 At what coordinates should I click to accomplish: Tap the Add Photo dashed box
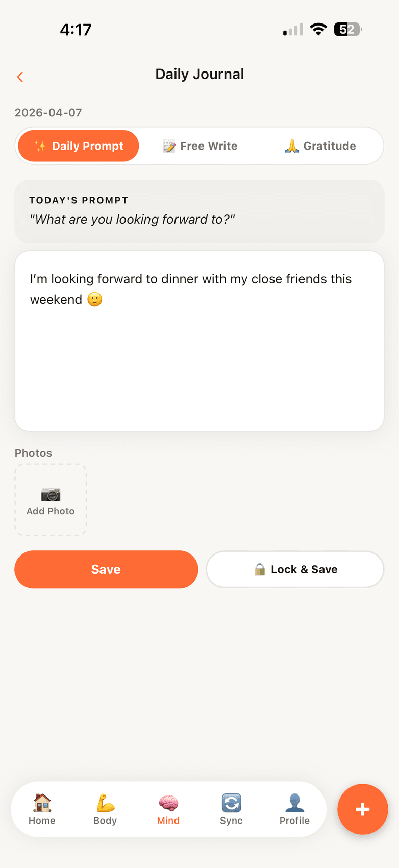[51, 500]
